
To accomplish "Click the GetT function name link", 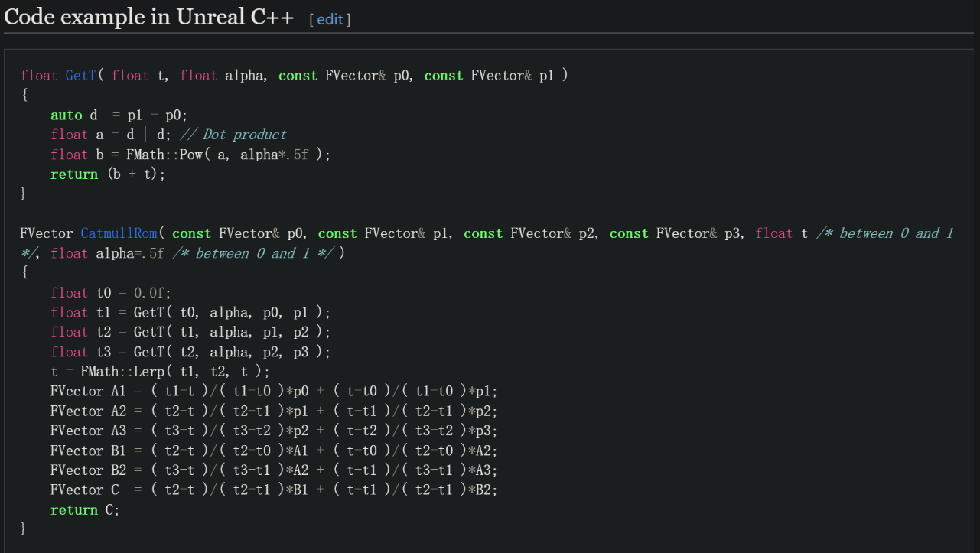I will tap(80, 75).
